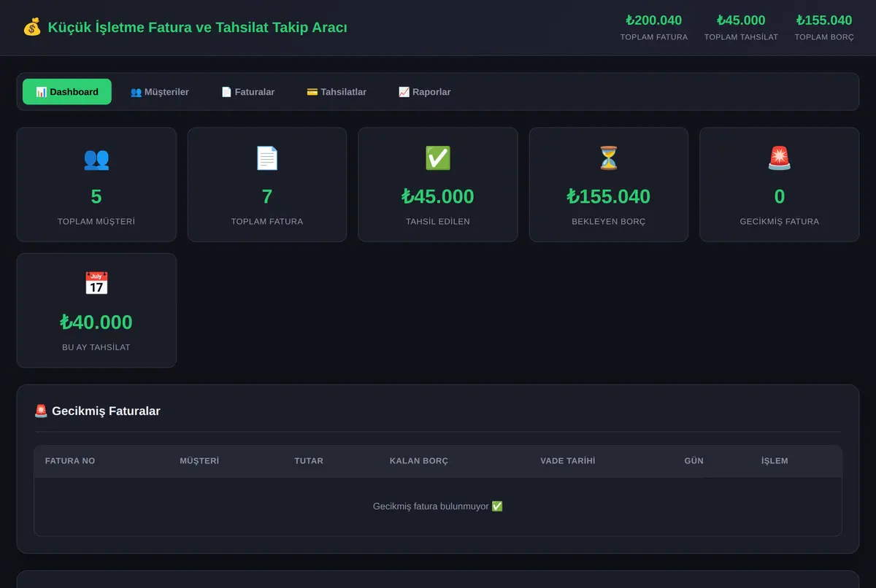876x588 pixels.
Task: Switch to the Müşteriler tab
Action: pyautogui.click(x=160, y=92)
